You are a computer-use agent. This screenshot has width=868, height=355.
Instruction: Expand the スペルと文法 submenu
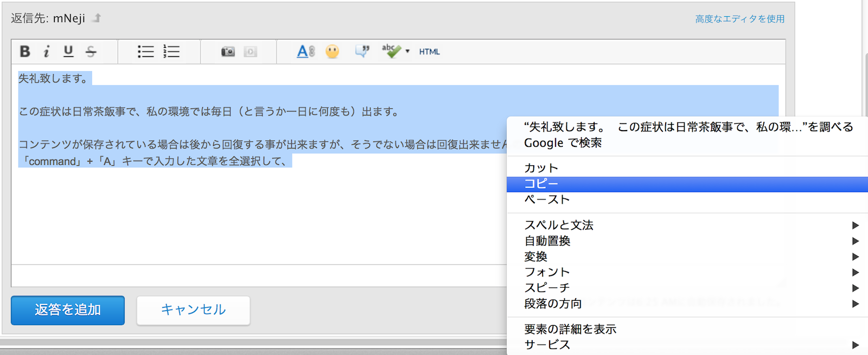(x=687, y=225)
